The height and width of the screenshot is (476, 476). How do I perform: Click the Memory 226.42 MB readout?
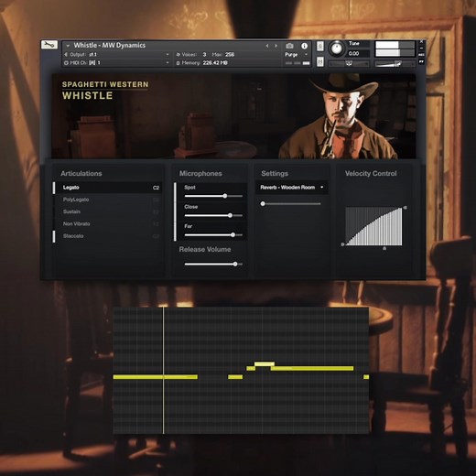click(215, 63)
